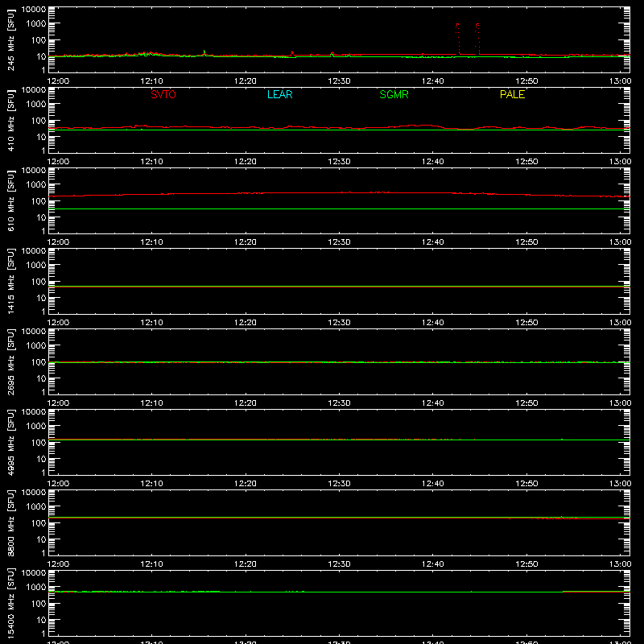This screenshot has width=644, height=644.
Task: Click the green SGMR trace in the 610 MHz panel
Action: click(339, 209)
